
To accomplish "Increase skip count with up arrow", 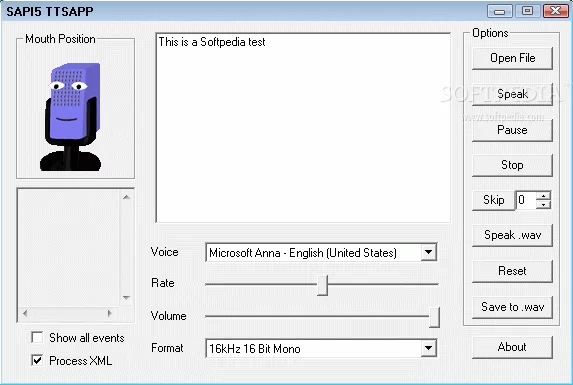I will coord(543,196).
